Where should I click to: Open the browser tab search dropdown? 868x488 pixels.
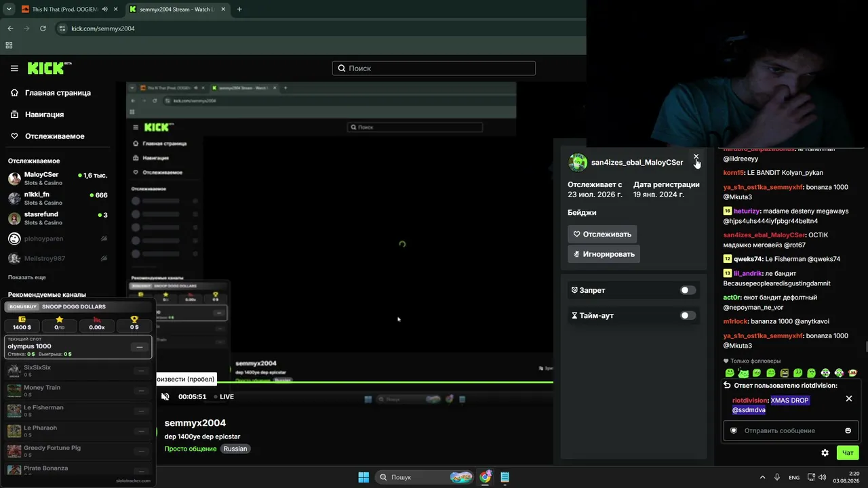(x=8, y=9)
